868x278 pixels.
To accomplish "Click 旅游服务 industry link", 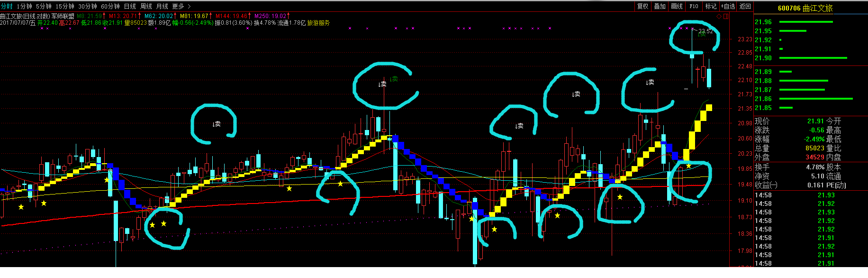I will click(x=318, y=23).
